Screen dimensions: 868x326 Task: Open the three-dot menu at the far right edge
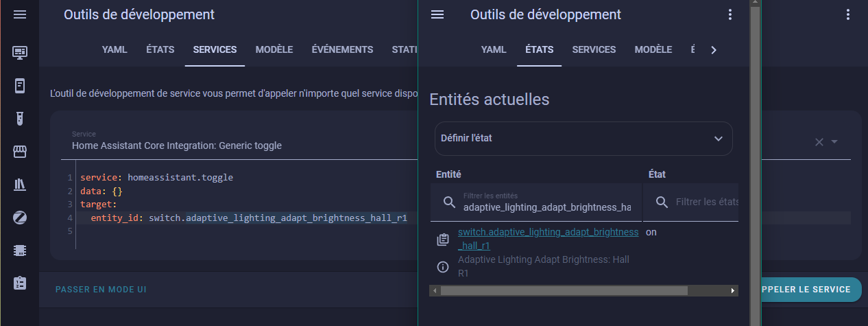tap(848, 14)
